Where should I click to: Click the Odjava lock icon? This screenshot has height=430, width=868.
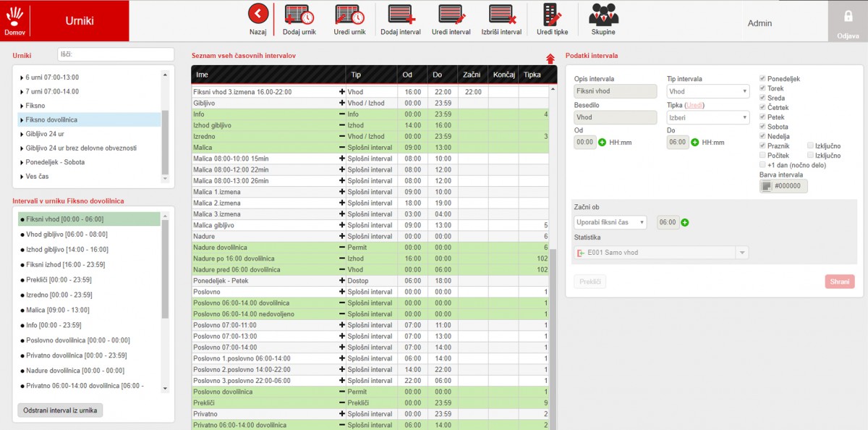click(848, 17)
